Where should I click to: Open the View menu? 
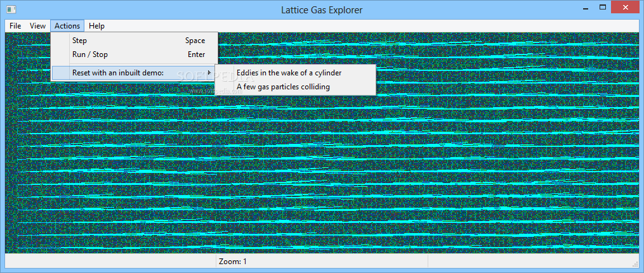point(37,26)
